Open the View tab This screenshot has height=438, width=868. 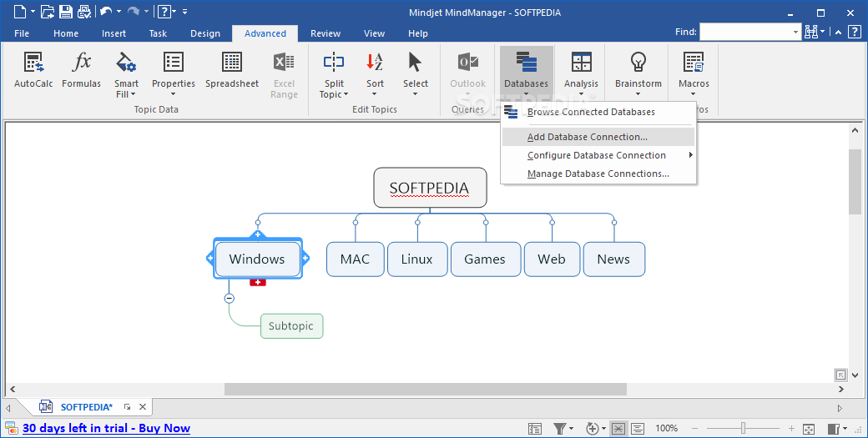point(374,33)
